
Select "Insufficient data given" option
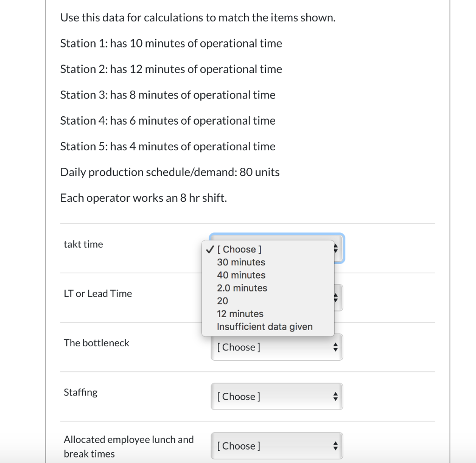click(x=264, y=327)
